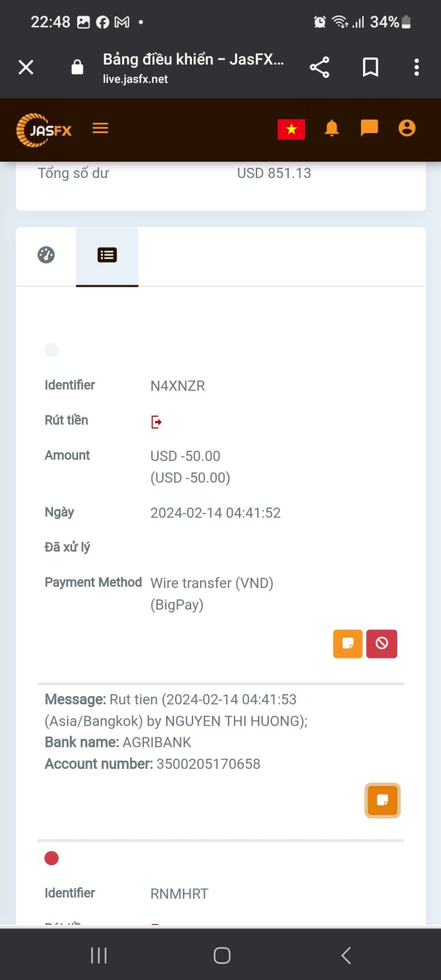Image resolution: width=441 pixels, height=980 pixels.
Task: Close the browser tab with X
Action: [x=26, y=68]
